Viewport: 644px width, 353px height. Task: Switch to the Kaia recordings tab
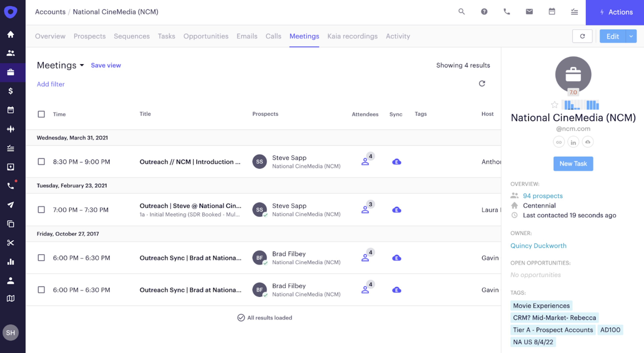(x=352, y=36)
